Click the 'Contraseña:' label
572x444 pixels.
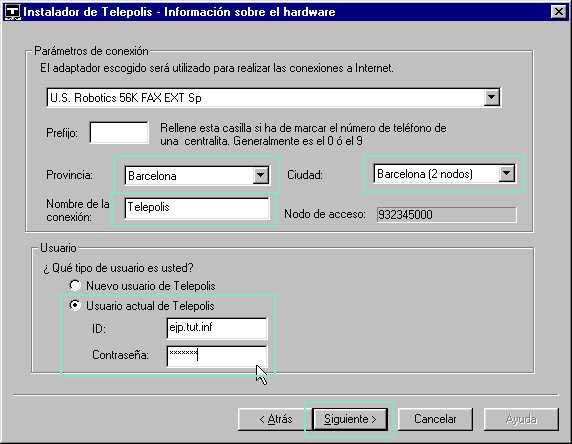point(120,355)
